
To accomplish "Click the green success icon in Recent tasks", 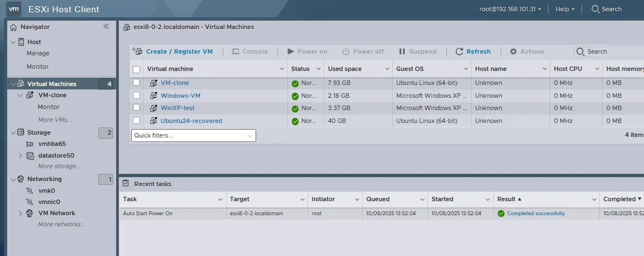I will point(501,214).
